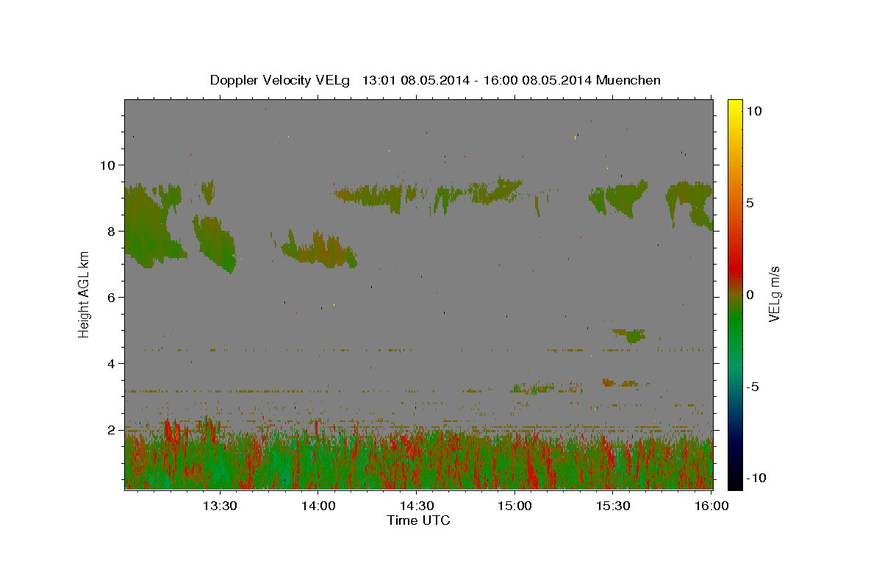
Task: Click the 'Time UTC' x-axis label
Action: tap(418, 520)
